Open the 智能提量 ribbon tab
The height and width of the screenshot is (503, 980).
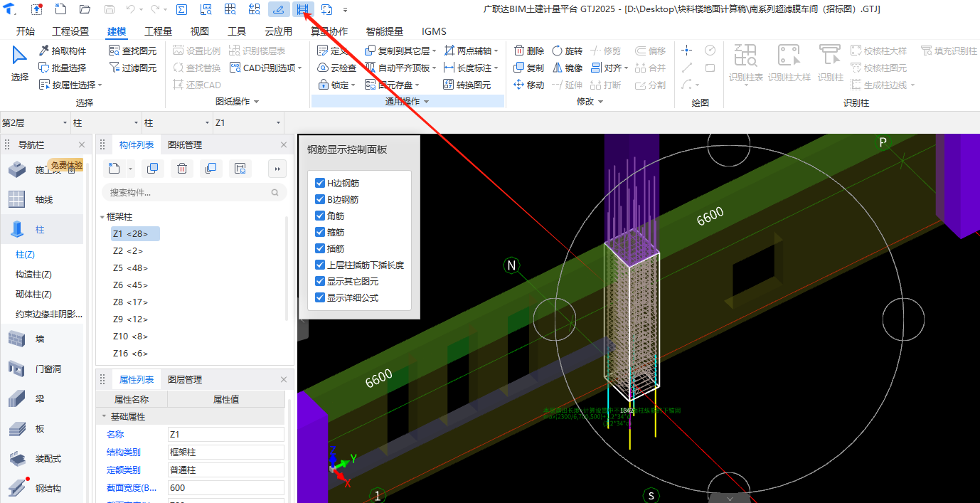click(x=385, y=31)
